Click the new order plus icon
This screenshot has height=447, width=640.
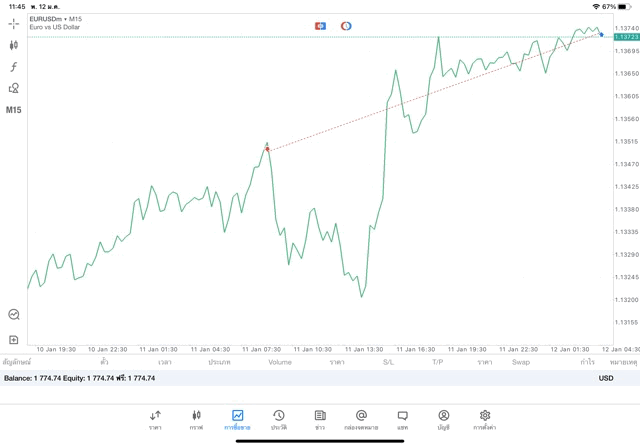(x=14, y=340)
